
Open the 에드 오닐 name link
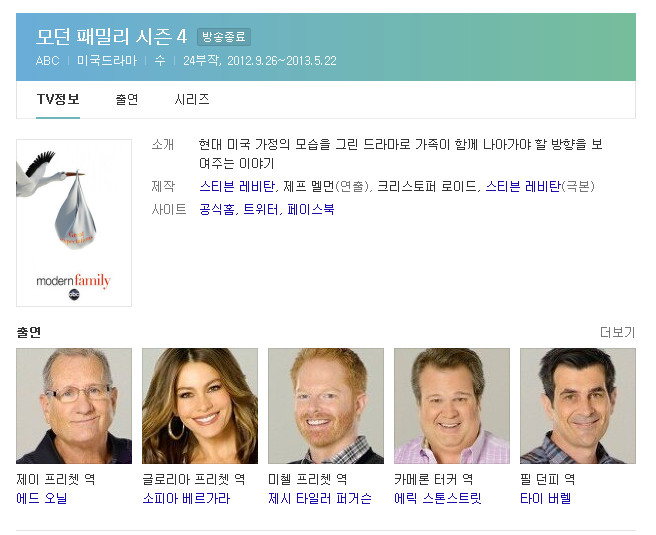click(42, 498)
